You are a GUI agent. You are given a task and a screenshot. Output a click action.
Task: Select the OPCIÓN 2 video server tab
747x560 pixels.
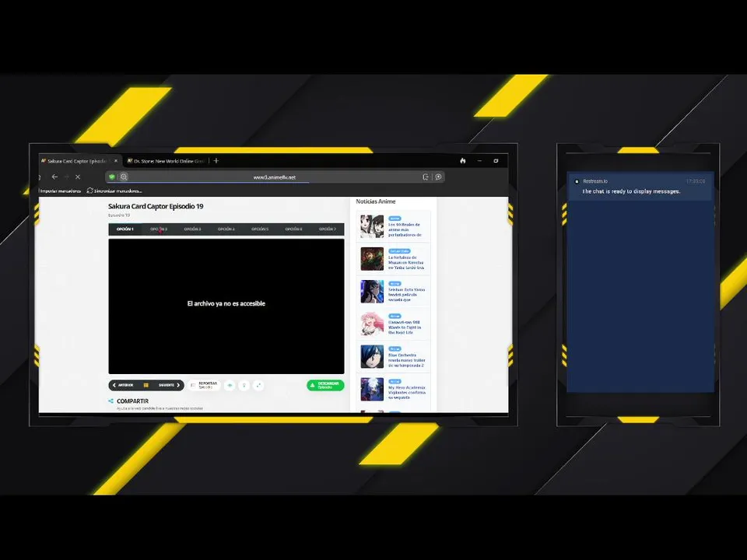click(159, 229)
